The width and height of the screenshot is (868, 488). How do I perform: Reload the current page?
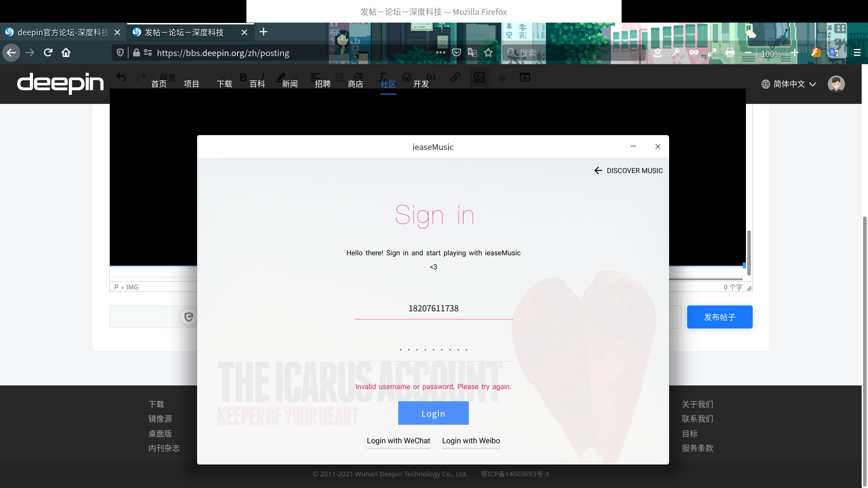coord(48,53)
